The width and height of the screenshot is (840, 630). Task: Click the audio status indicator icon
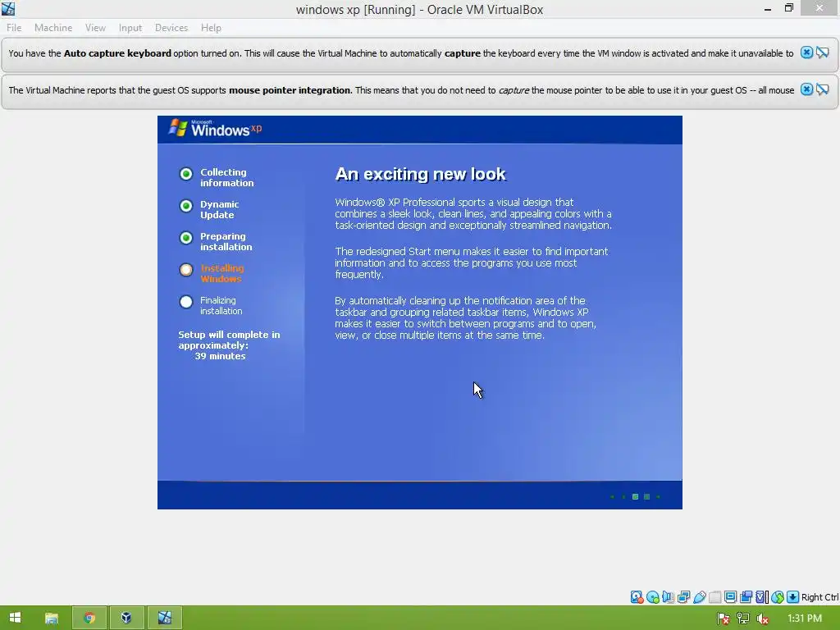tap(668, 597)
